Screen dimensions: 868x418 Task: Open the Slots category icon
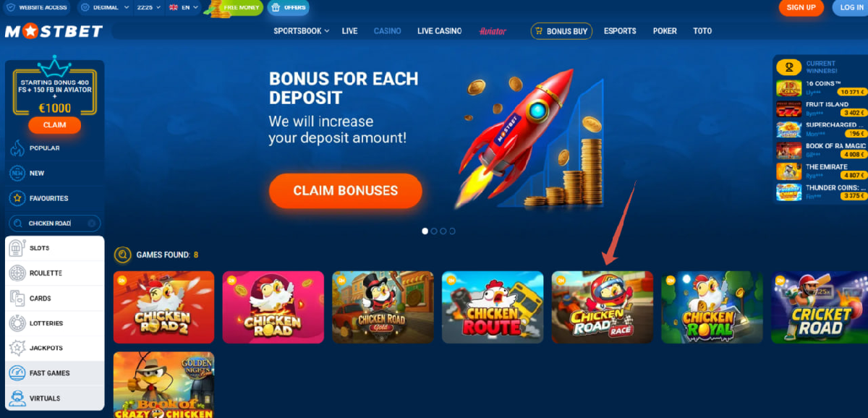tap(17, 248)
